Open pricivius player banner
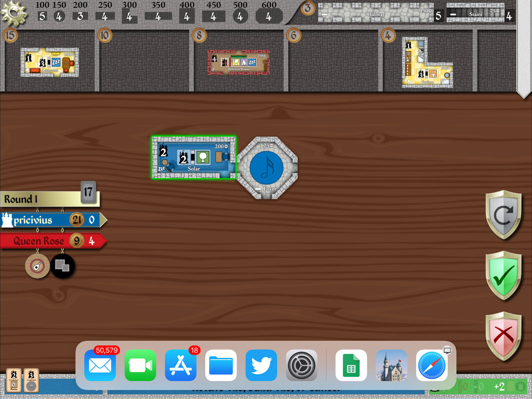 coord(53,220)
